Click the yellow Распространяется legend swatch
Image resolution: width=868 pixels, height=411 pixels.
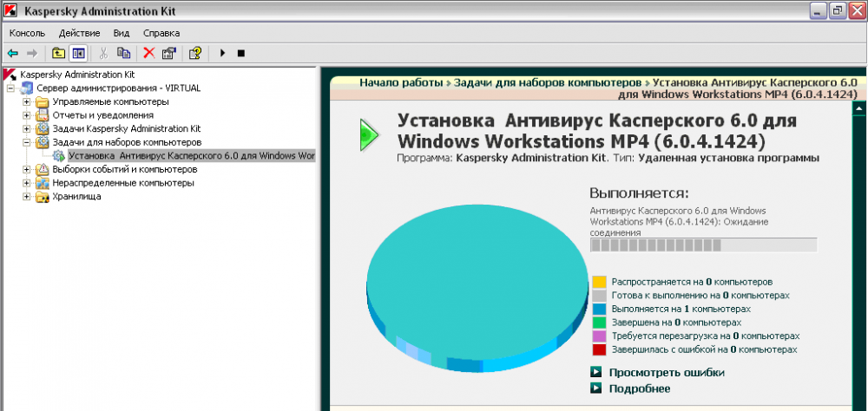pyautogui.click(x=600, y=282)
